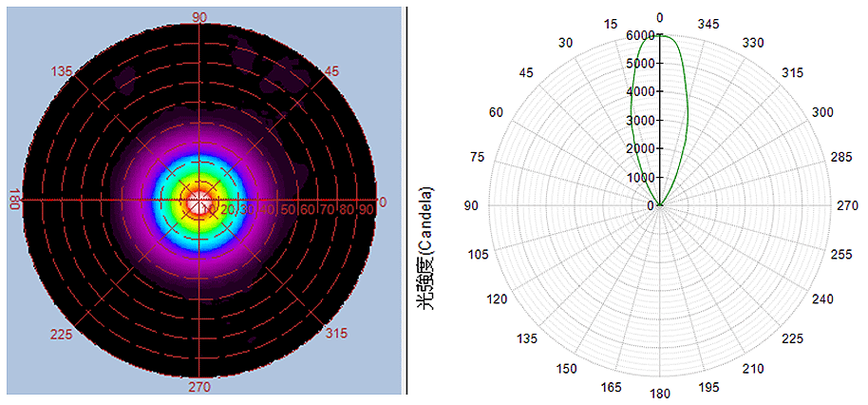The width and height of the screenshot is (868, 405).
Task: Click the rotated 180 label left of heatmap
Action: [14, 201]
